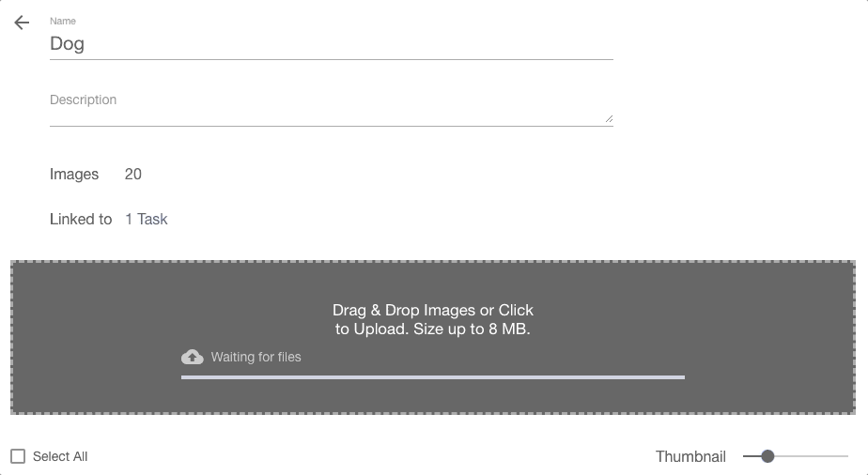Click the left segment of Thumbnail slider track

[x=752, y=456]
